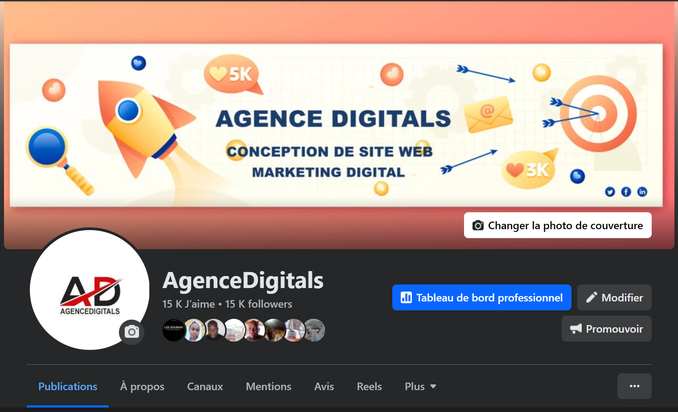
Task: Click the LinkedIn icon on cover banner
Action: (x=642, y=192)
